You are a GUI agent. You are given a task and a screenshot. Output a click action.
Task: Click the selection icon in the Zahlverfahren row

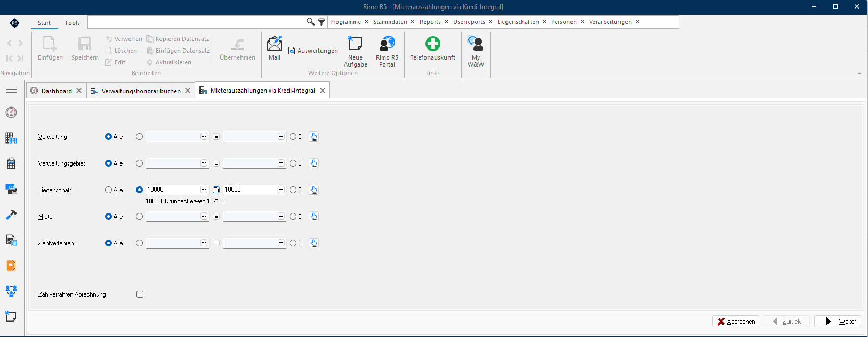(314, 243)
